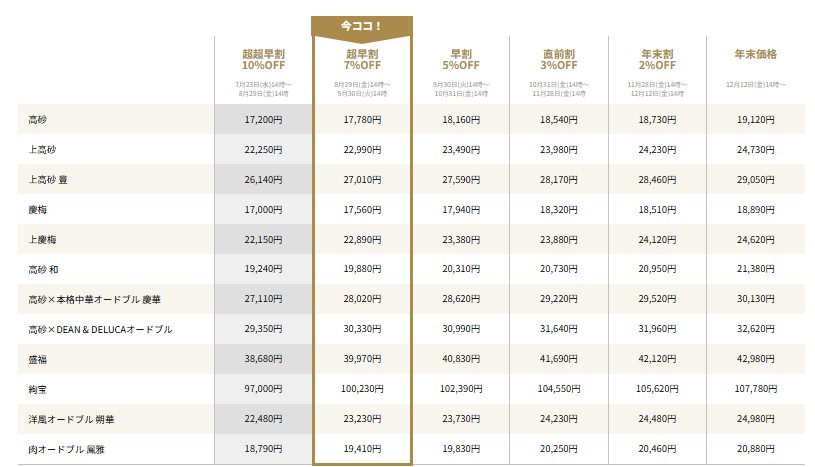Click the 年末価格 column header
Viewport: 815px width, 467px height.
tap(756, 53)
